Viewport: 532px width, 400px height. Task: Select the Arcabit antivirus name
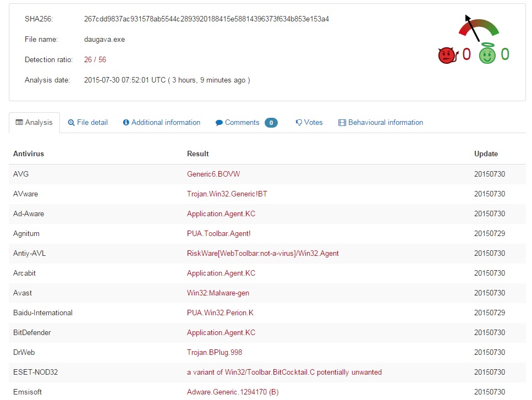24,273
